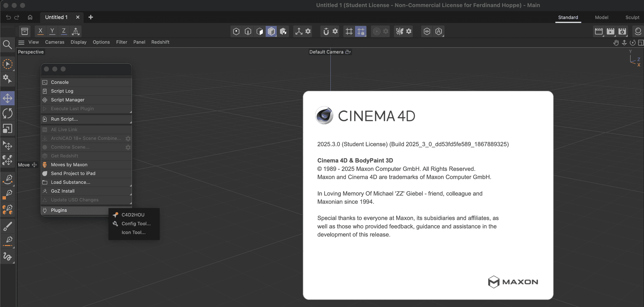
Task: Click the Render to Picture Viewer icon
Action: pos(611,31)
